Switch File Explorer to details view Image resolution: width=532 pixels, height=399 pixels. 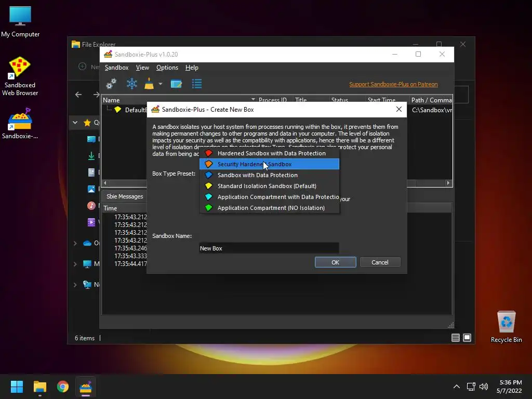[x=455, y=338]
